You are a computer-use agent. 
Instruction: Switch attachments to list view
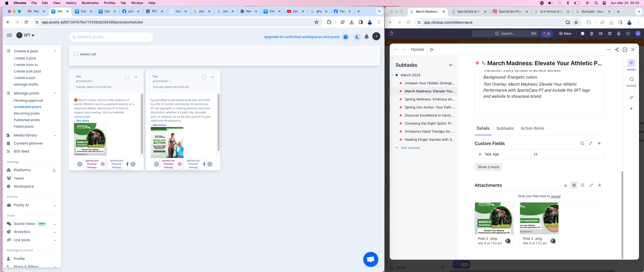tap(583, 185)
